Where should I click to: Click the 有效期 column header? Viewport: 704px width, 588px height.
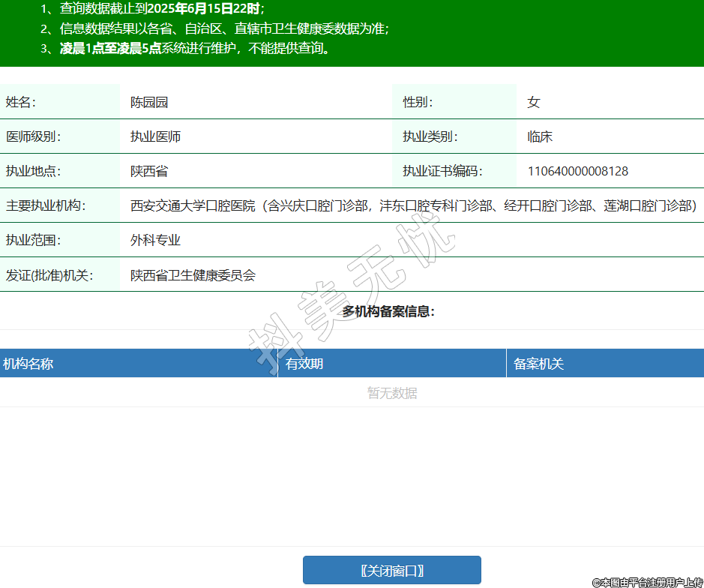pyautogui.click(x=304, y=364)
